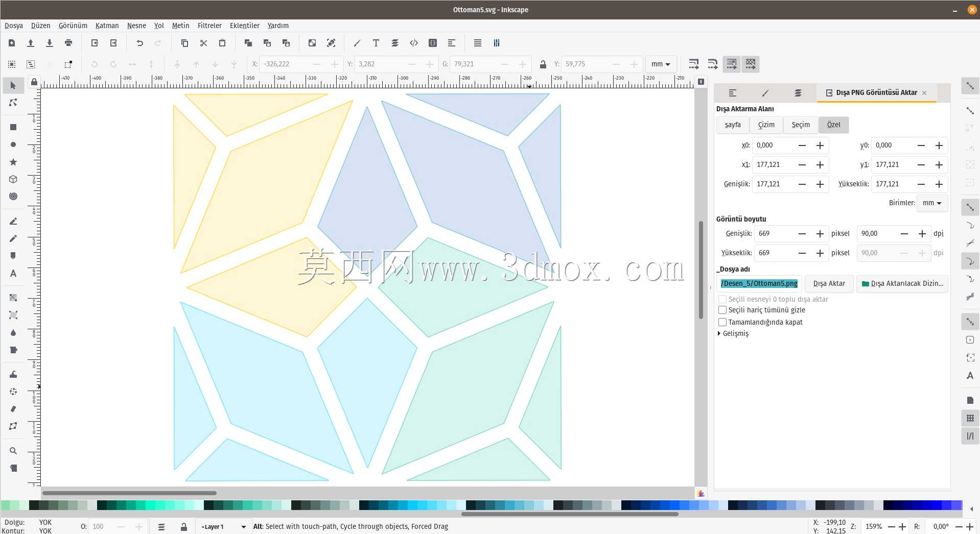This screenshot has width=980, height=534.
Task: Increase dpi 90,00 with plus
Action: pos(922,234)
